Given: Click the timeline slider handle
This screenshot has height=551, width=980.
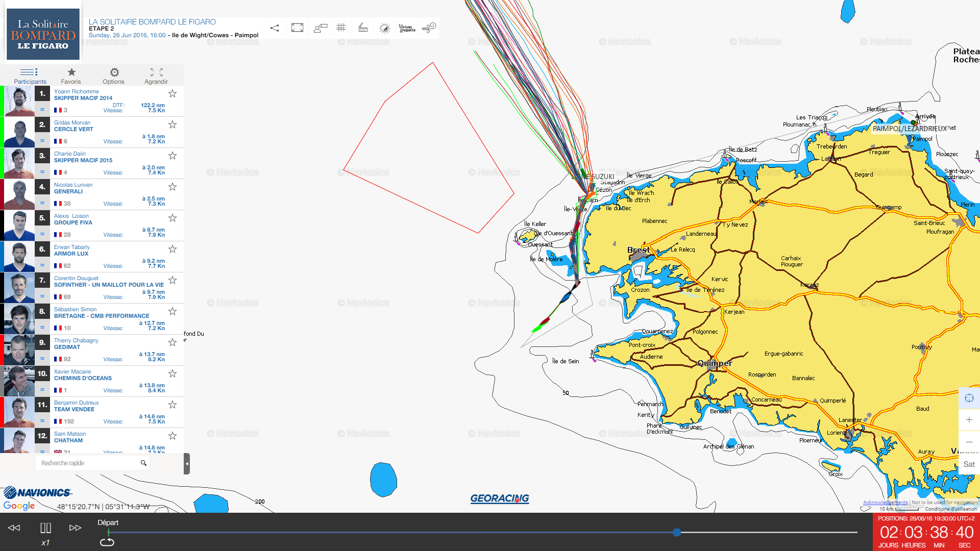Looking at the screenshot, I should 677,532.
